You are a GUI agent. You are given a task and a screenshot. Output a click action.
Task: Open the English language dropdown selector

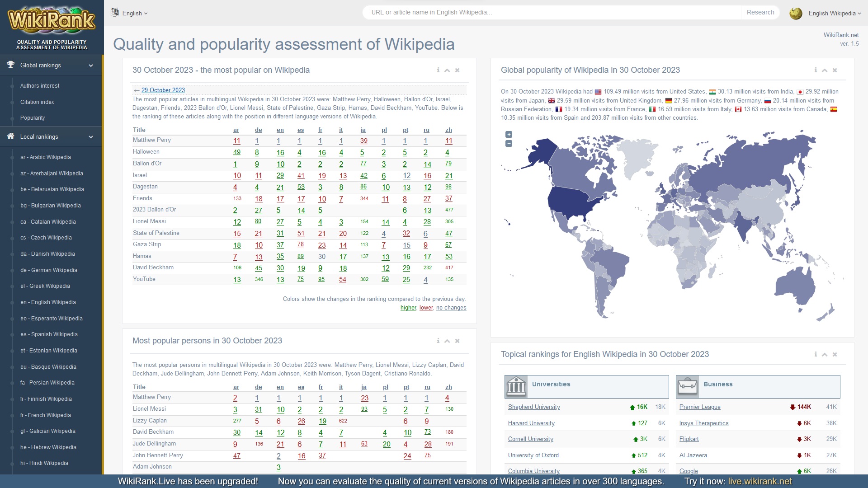[x=131, y=12]
